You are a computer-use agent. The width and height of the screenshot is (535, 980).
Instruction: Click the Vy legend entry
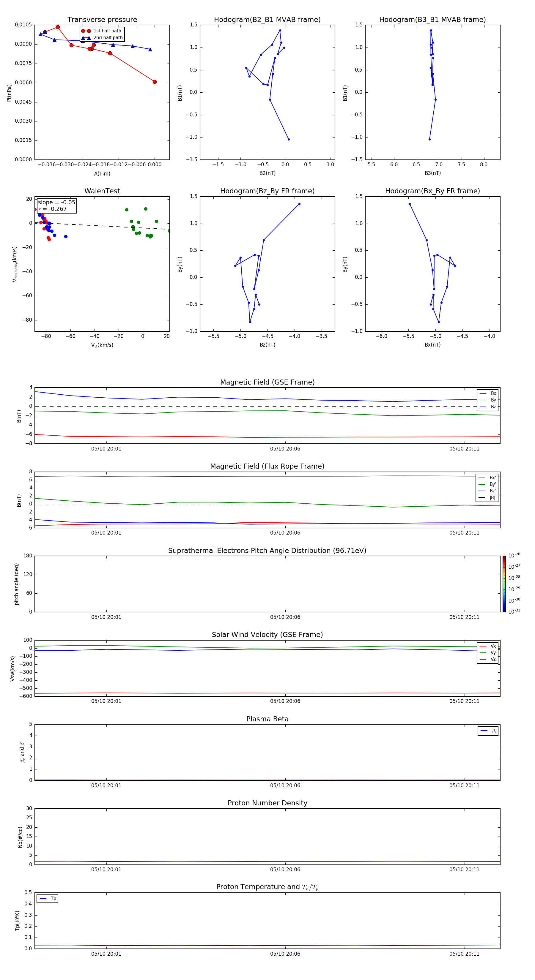[488, 653]
